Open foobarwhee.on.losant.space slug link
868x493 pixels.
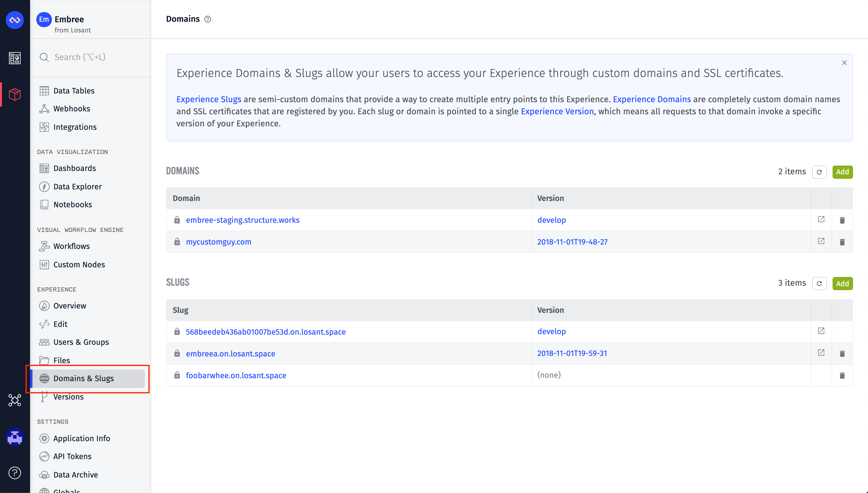click(236, 375)
